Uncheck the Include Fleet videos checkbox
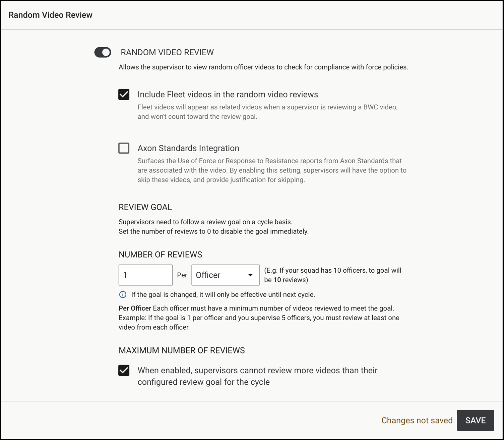This screenshot has width=504, height=440. (x=124, y=95)
